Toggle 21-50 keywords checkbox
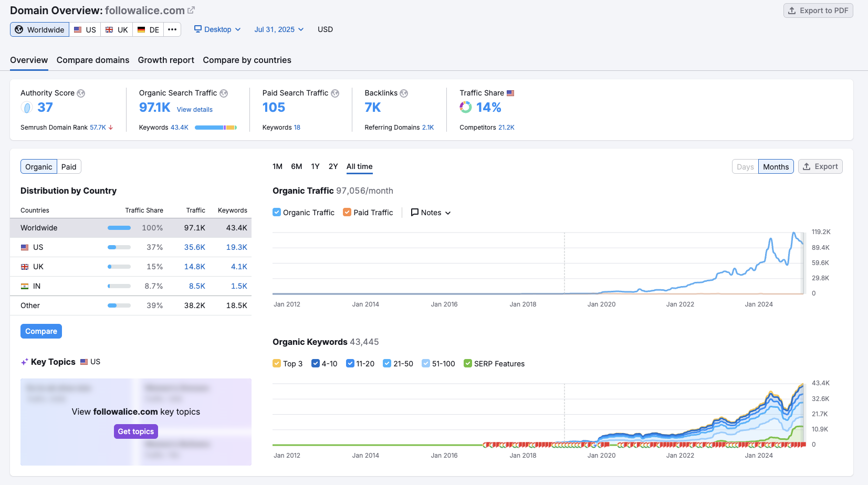The height and width of the screenshot is (485, 868). click(387, 363)
